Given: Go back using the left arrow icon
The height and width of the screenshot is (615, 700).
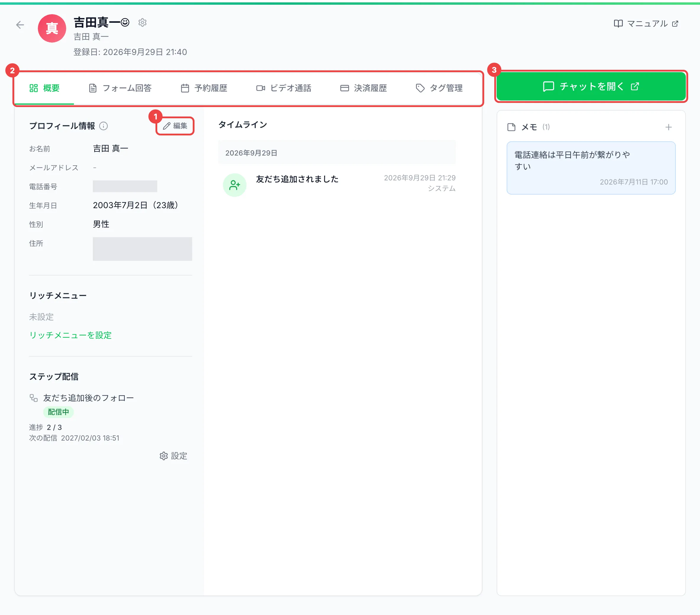Looking at the screenshot, I should coord(20,25).
